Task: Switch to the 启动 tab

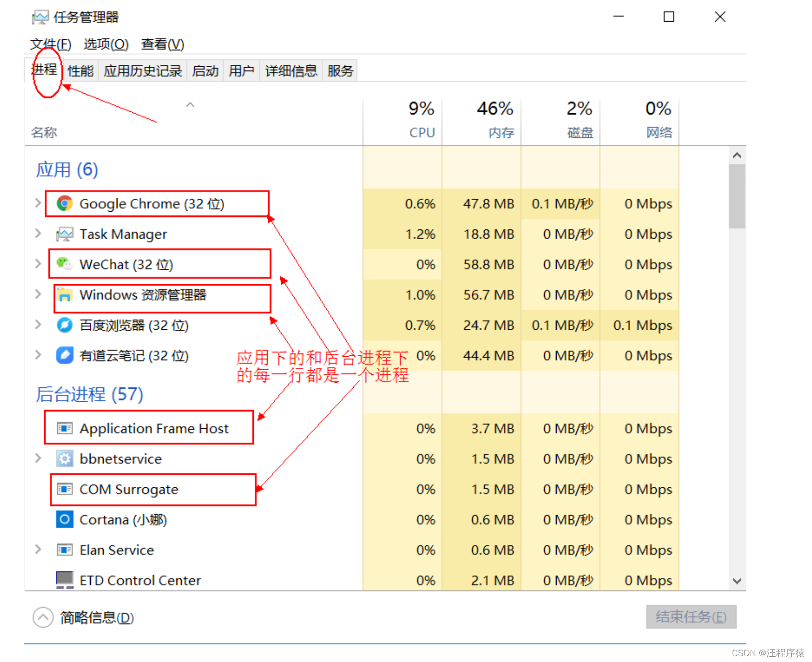Action: pyautogui.click(x=205, y=71)
